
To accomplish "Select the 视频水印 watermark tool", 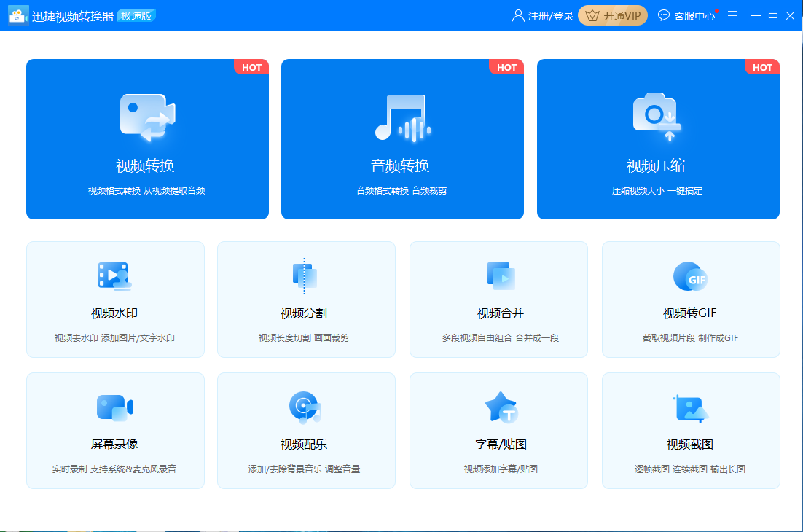I will tap(114, 299).
